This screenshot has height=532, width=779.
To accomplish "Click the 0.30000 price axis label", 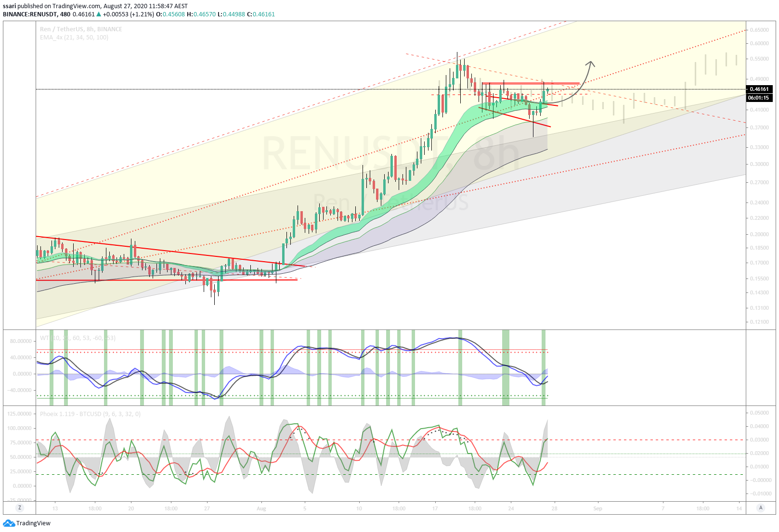I will point(759,165).
